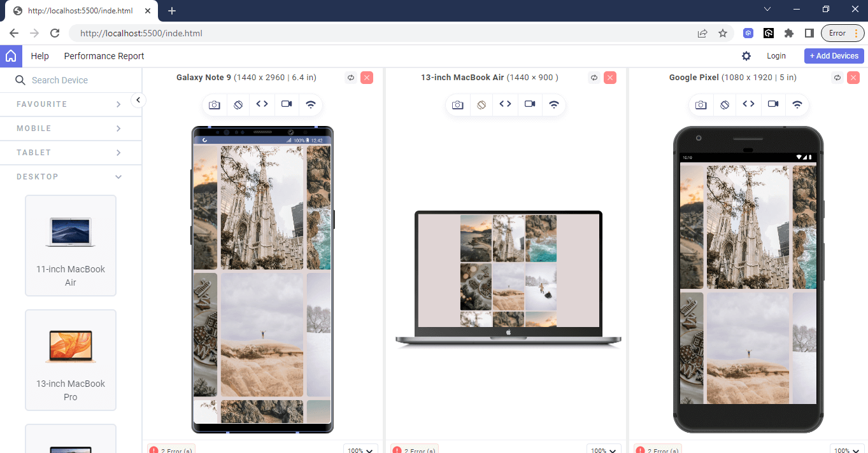Open the Help menu
Screen dimensions: 868x453
(39, 56)
